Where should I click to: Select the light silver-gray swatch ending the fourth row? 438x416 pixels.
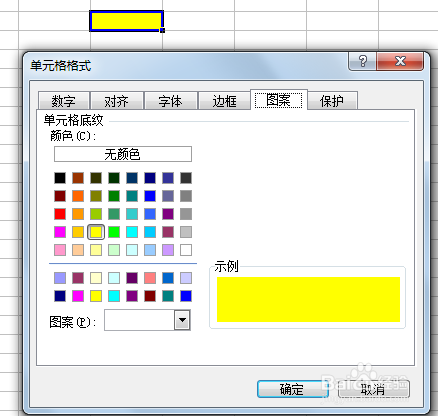186,232
